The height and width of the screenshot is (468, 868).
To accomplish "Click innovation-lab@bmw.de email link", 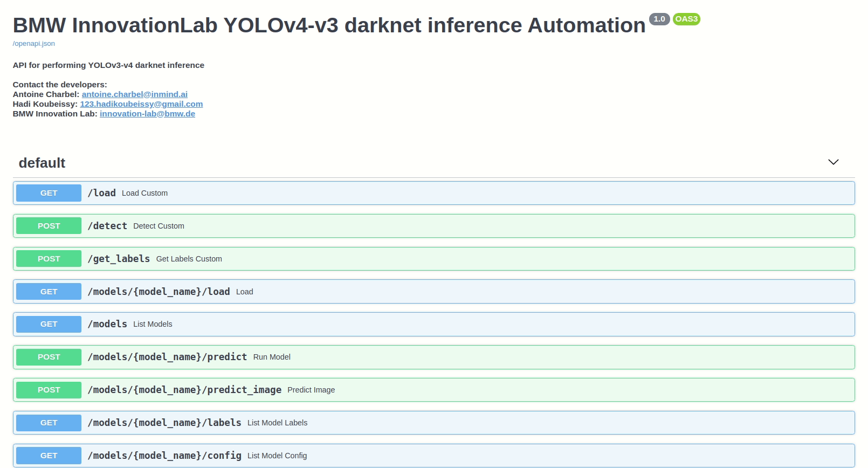I will (147, 114).
